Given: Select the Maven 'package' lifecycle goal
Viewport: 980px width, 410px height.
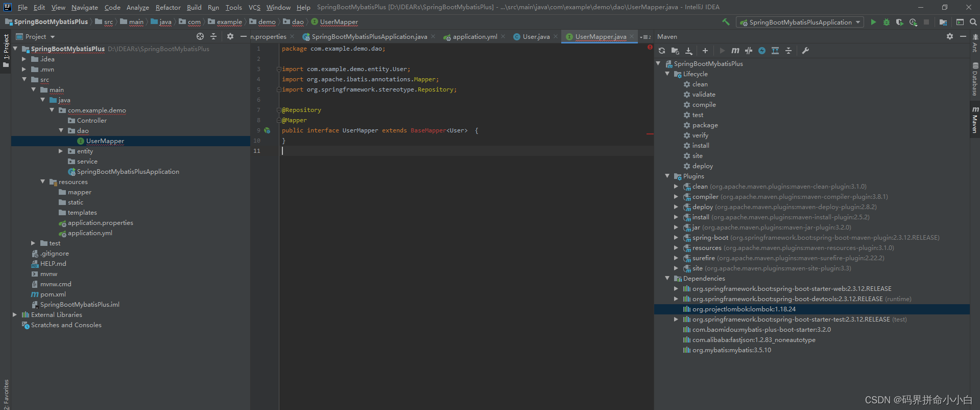Looking at the screenshot, I should 705,125.
